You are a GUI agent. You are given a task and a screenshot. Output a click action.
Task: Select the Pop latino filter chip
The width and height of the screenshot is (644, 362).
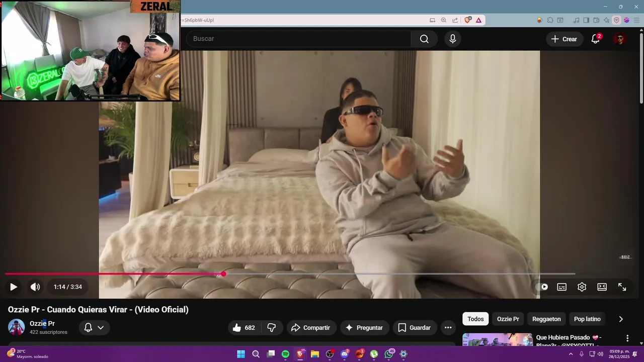coord(587,319)
